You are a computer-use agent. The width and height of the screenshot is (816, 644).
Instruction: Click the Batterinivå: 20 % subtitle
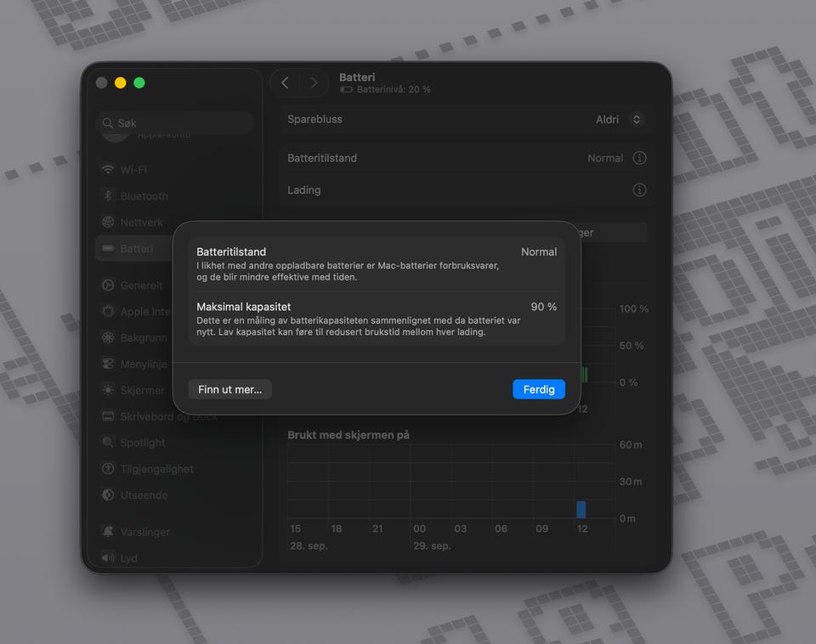[x=394, y=89]
